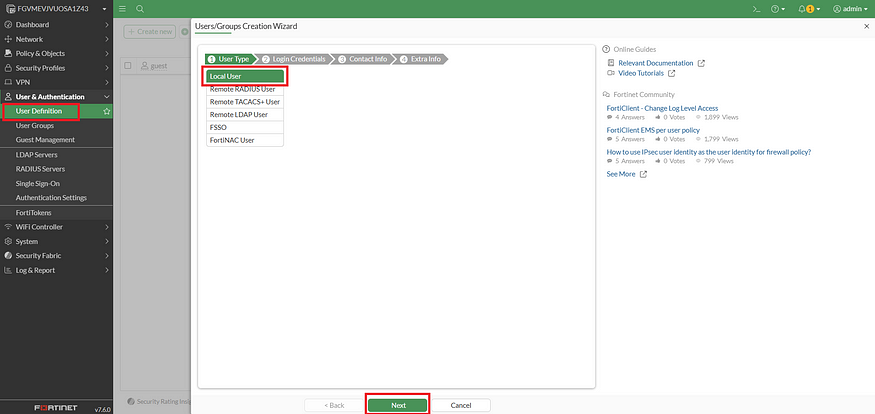Expand WiFi Controller menu

56,227
